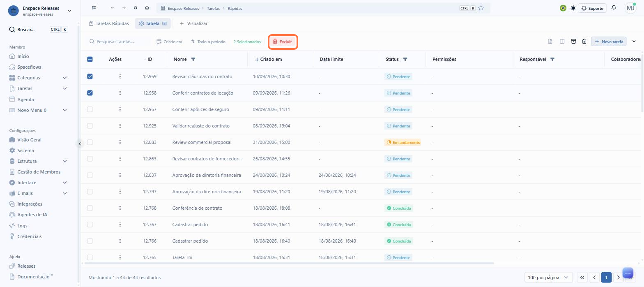The height and width of the screenshot is (287, 644).
Task: Check the Review commercial proposal row
Action: click(90, 142)
